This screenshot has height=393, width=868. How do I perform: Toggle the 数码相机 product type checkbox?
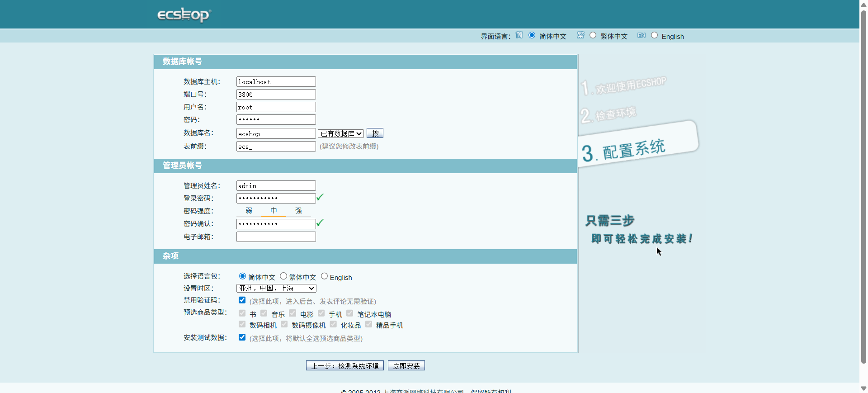242,324
